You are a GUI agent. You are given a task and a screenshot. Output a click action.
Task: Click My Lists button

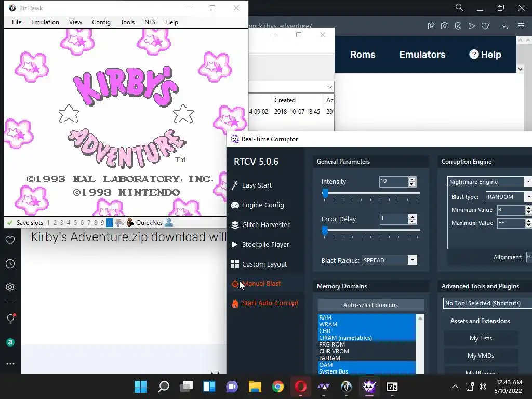point(481,338)
